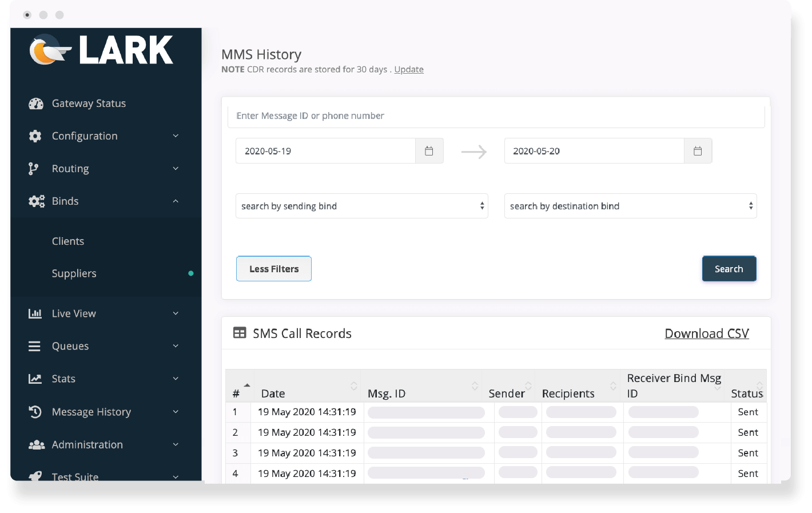Sort table by Status column arrows
Screen dimensions: 812x513
coord(759,386)
